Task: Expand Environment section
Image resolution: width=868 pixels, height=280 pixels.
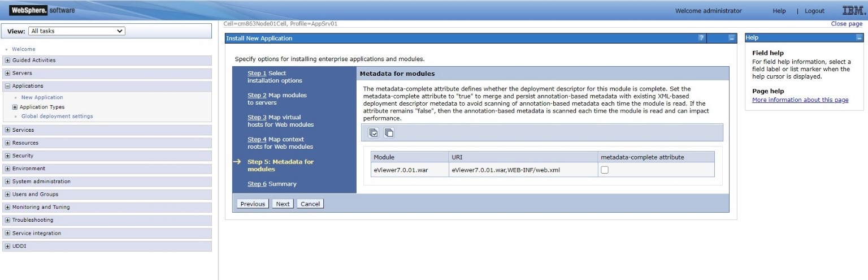Action: point(7,169)
